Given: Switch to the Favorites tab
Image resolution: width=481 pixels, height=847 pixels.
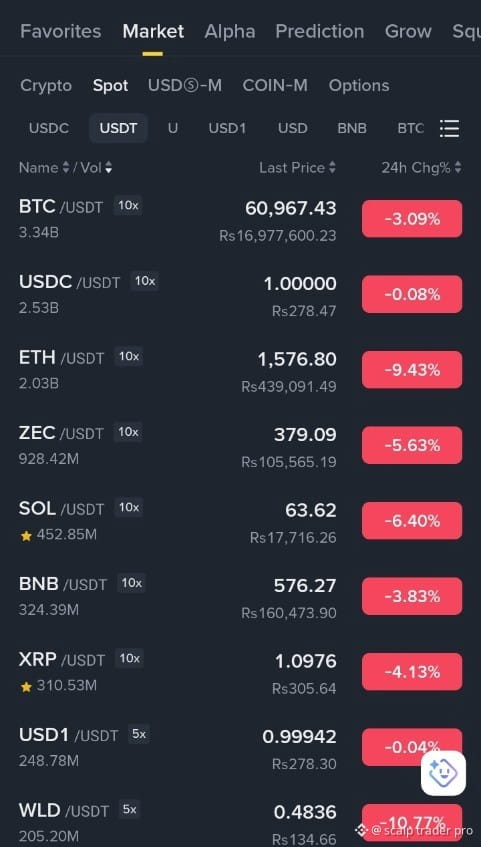Looking at the screenshot, I should pos(61,31).
